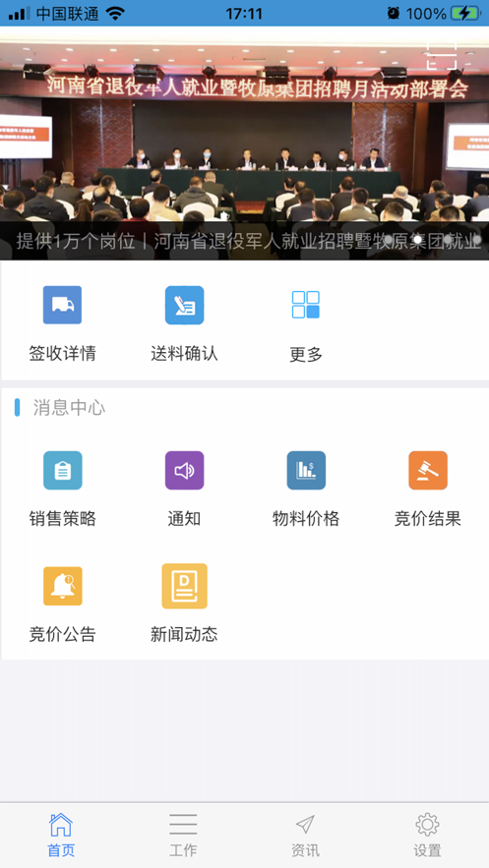Open the 更多 grid icon

click(306, 305)
